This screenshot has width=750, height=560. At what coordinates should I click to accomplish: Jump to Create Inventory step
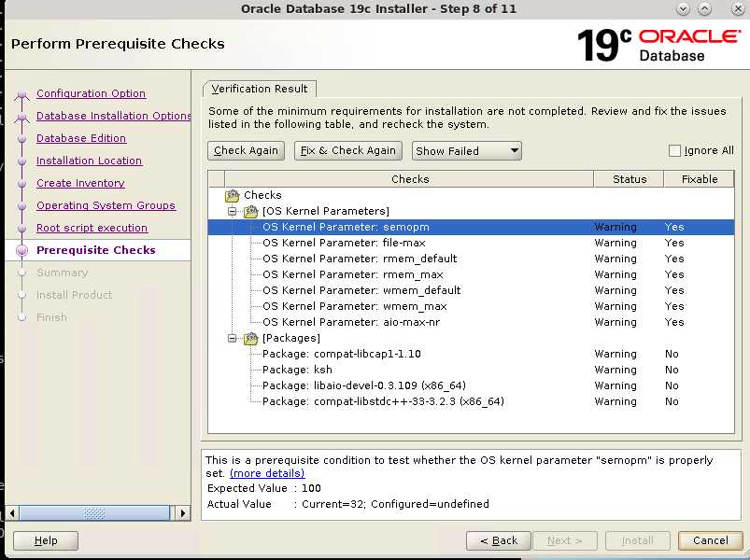[80, 184]
